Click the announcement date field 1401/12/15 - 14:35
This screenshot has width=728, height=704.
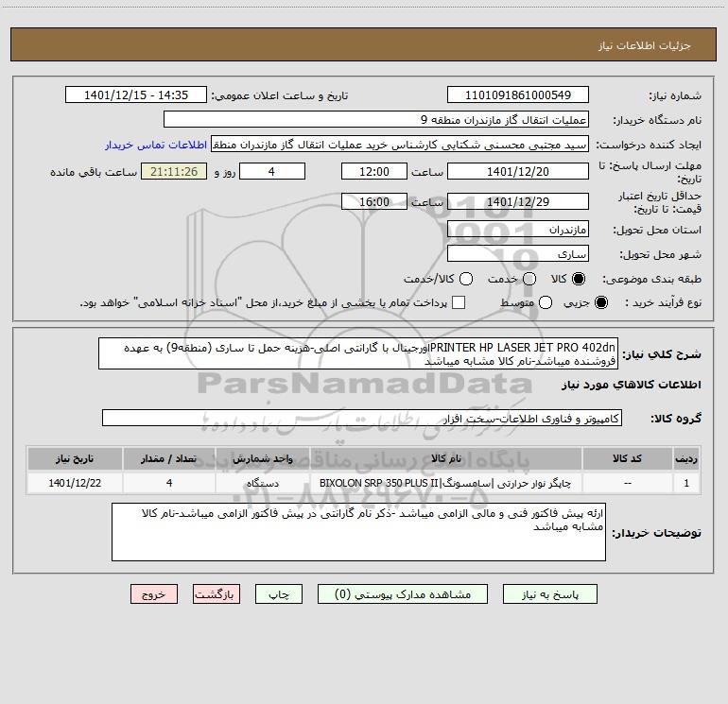[x=136, y=95]
